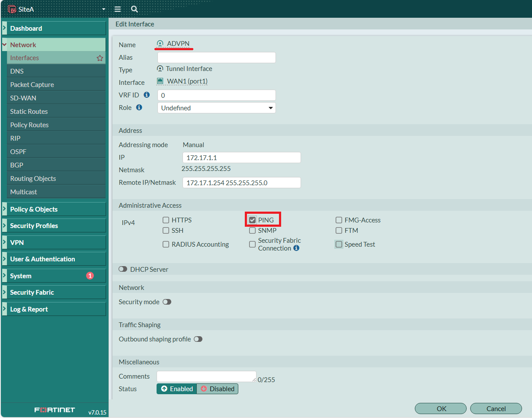This screenshot has height=418, width=532.
Task: Check RADIUS Accounting box
Action: pyautogui.click(x=166, y=244)
